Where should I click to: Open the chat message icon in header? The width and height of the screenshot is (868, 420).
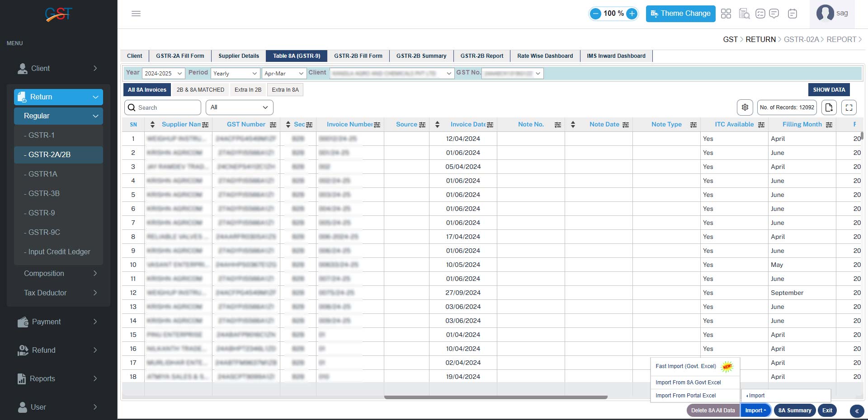pyautogui.click(x=774, y=14)
